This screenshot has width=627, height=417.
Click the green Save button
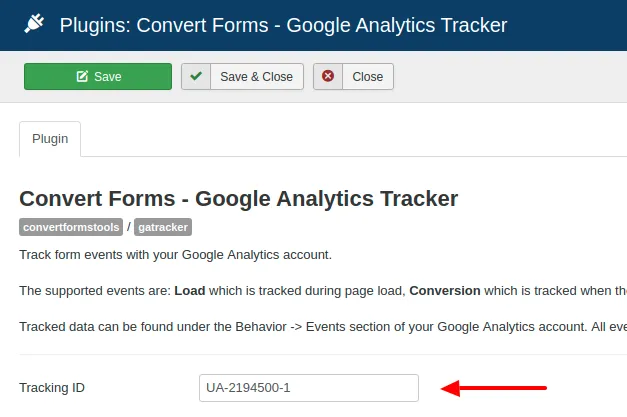(x=98, y=77)
